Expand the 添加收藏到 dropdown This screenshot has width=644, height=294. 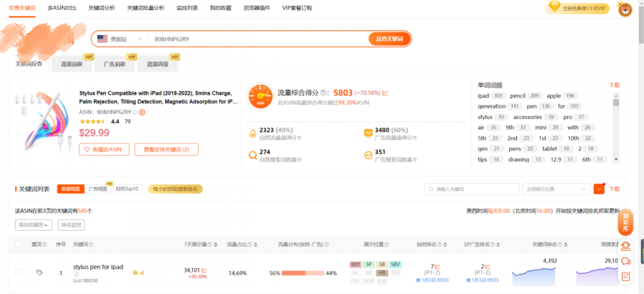pos(34,225)
